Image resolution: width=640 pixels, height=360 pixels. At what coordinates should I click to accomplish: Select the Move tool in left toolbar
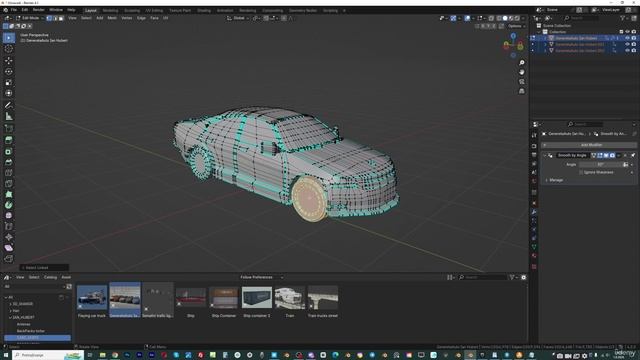(x=9, y=60)
